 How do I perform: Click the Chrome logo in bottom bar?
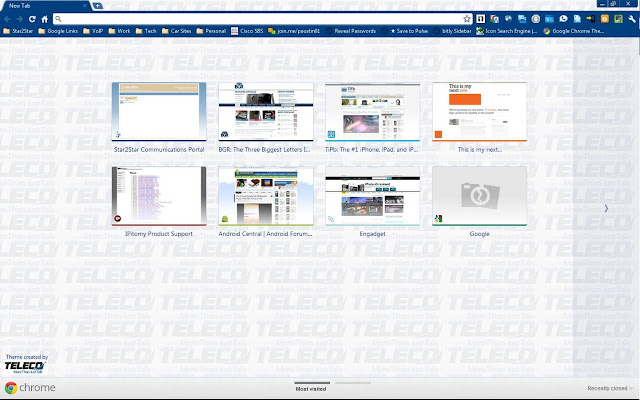(30, 387)
